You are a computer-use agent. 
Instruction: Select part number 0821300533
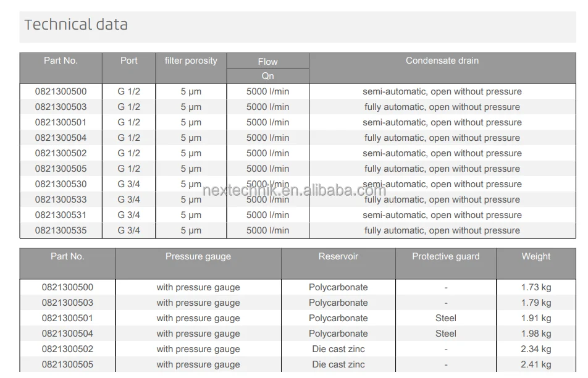tap(61, 199)
